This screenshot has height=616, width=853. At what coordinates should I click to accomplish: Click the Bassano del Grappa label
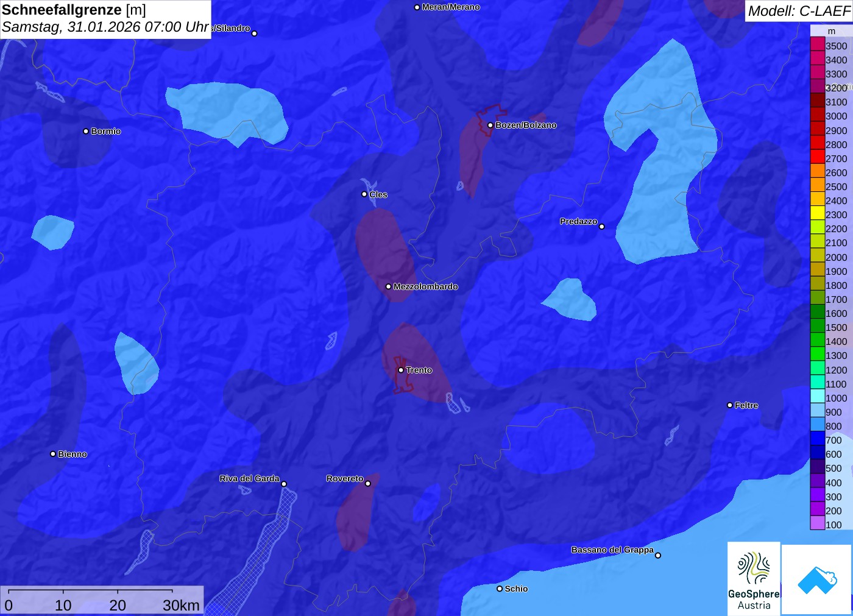pos(612,550)
